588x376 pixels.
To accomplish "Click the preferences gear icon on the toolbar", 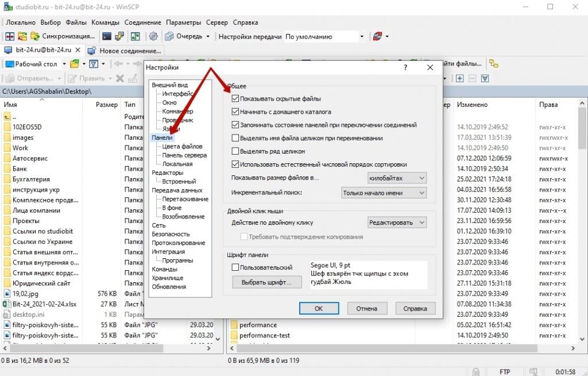I will [x=153, y=36].
